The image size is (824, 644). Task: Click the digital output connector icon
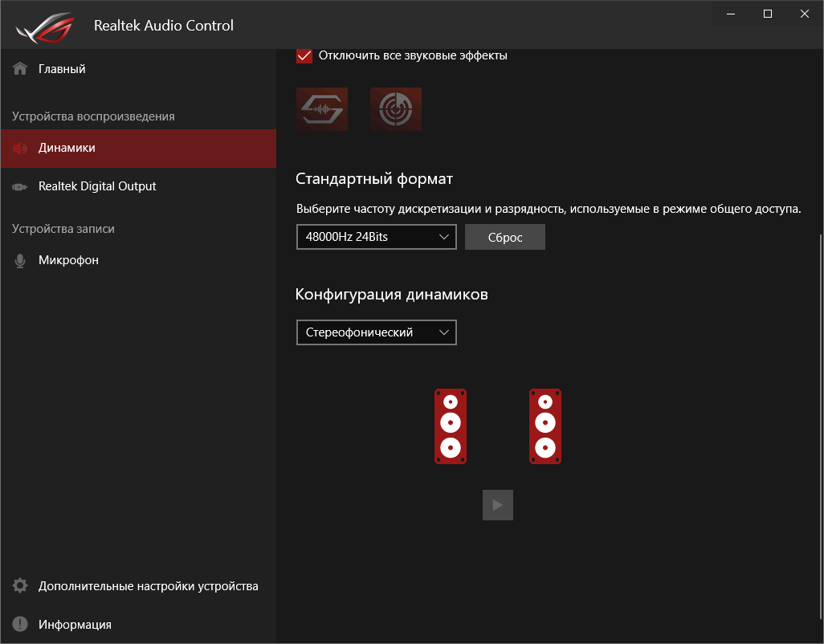[x=20, y=186]
